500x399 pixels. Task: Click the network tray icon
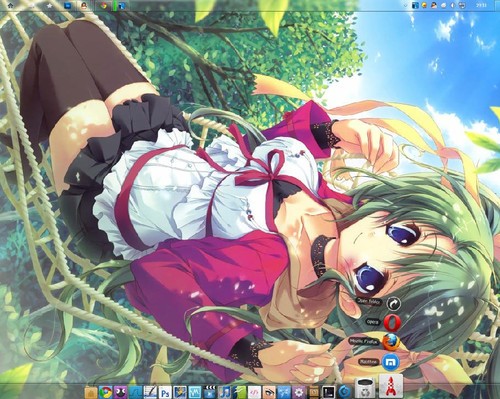(462, 5)
